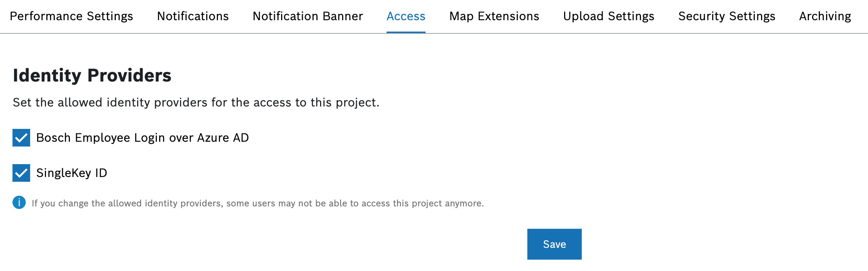Click the white checkmark beside Bosch Employee Login
This screenshot has width=868, height=271.
[x=21, y=138]
